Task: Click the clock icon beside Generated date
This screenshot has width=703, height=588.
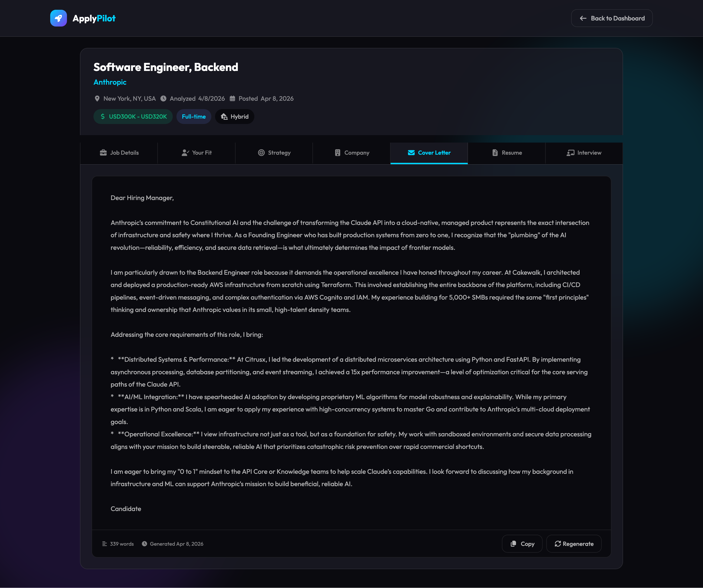Action: [x=144, y=544]
